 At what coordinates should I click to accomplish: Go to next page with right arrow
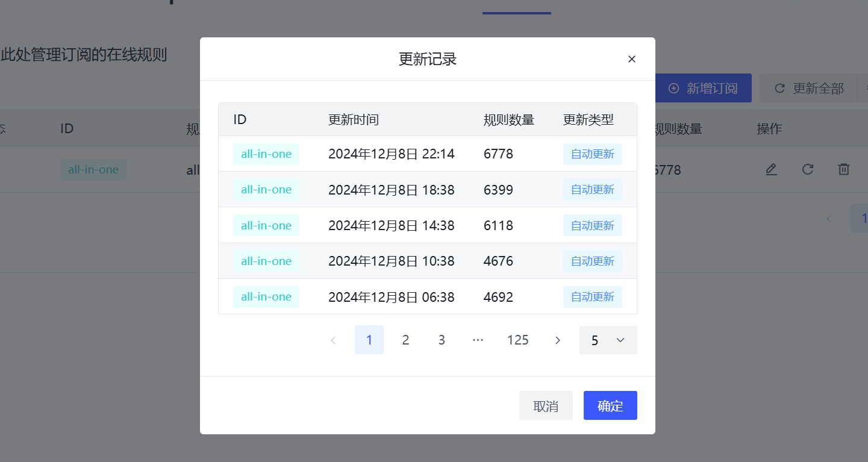pyautogui.click(x=558, y=340)
